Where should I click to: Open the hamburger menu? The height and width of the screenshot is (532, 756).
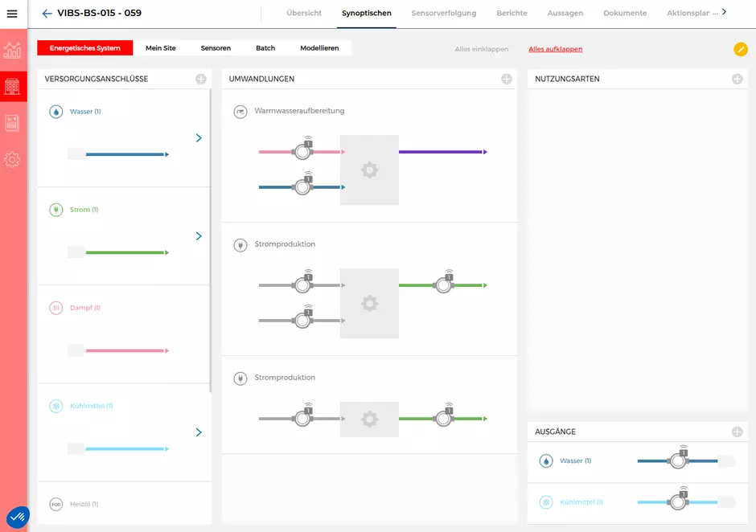12,14
